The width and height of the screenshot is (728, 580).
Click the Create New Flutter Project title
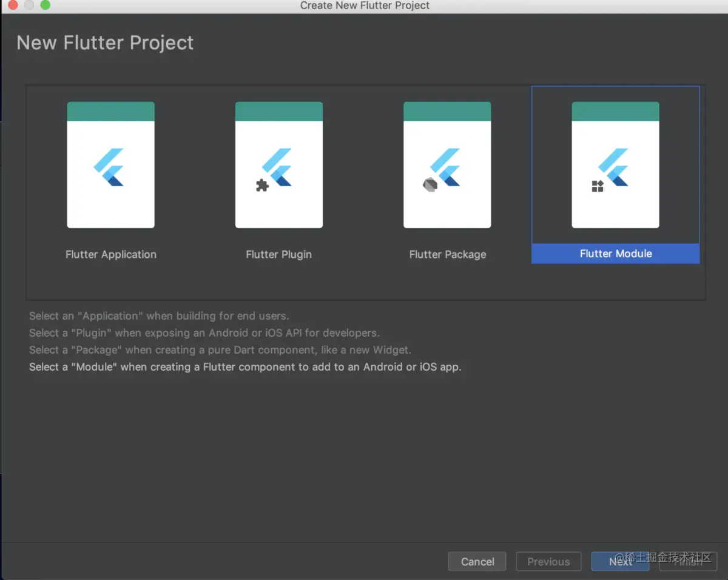pos(365,5)
